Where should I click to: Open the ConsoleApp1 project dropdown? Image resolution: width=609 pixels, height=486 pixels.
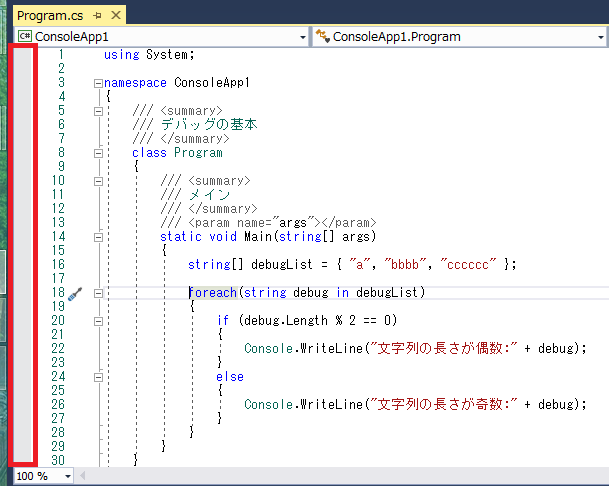point(303,37)
